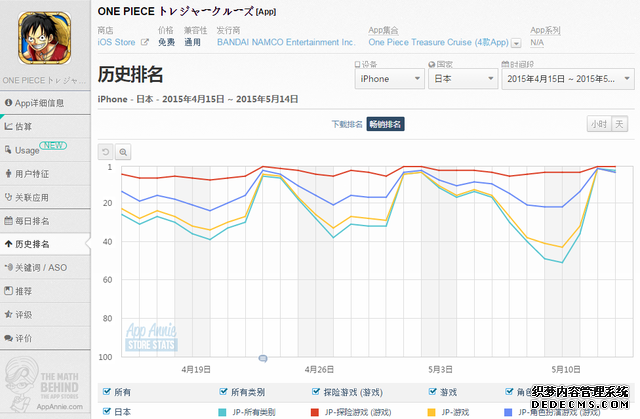The height and width of the screenshot is (419, 640).
Task: Click the link icon beside 关联应用
Action: coord(8,197)
